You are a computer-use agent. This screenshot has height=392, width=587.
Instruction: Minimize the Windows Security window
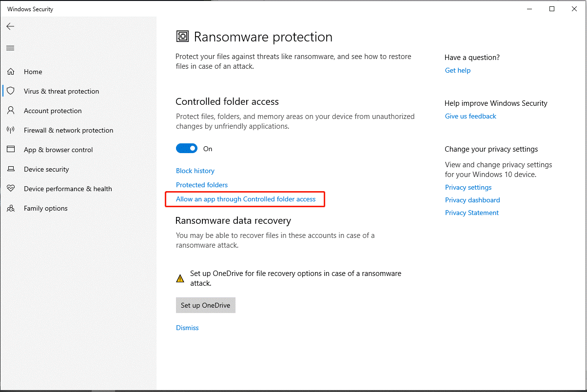tap(529, 9)
